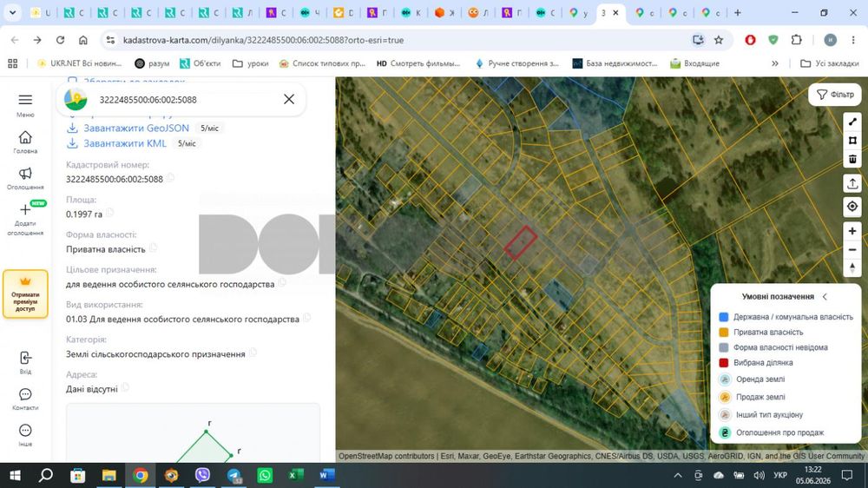Image resolution: width=868 pixels, height=488 pixels.
Task: Open Windows Start menu
Action: [15, 475]
